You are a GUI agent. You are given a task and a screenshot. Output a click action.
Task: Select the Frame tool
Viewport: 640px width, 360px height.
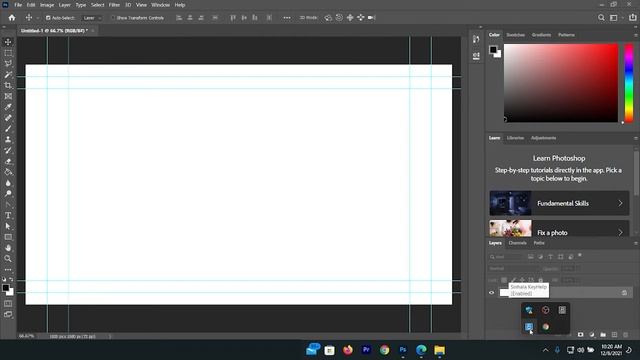[x=8, y=96]
